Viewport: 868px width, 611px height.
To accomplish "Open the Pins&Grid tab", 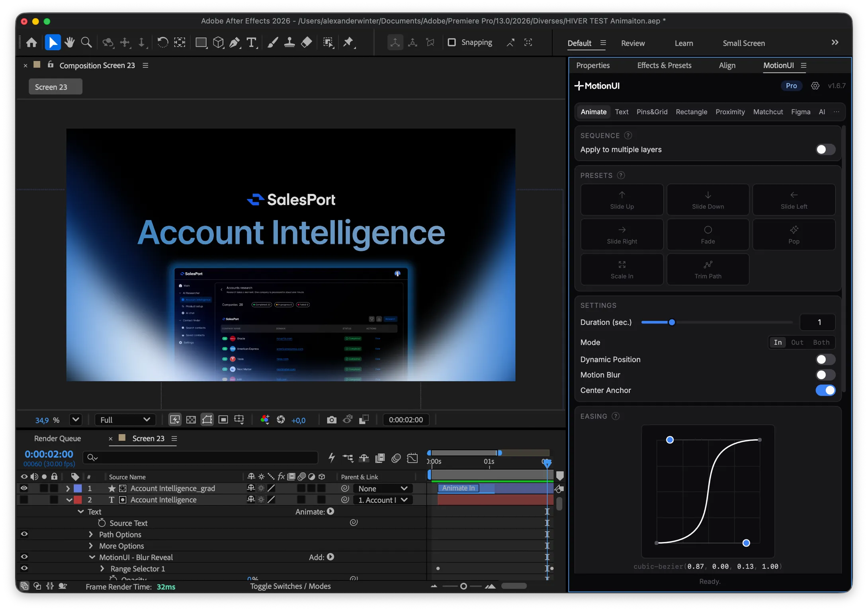I will tap(652, 112).
